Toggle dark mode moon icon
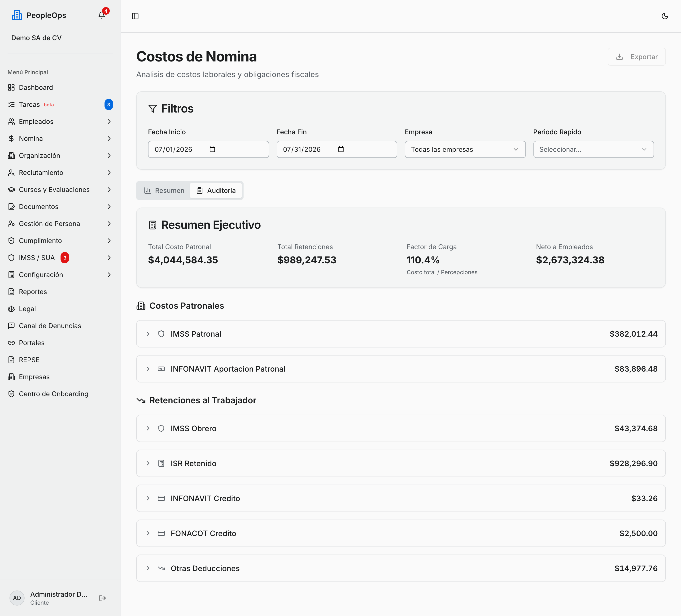 [x=664, y=16]
